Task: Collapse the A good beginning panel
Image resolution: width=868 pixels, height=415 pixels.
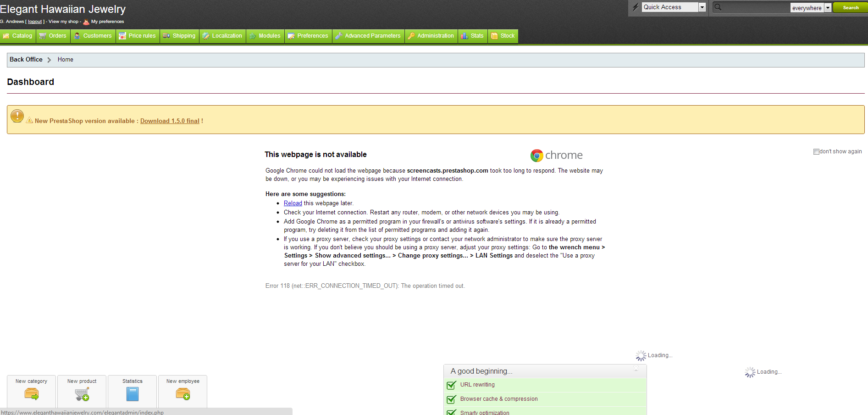Action: [636, 369]
